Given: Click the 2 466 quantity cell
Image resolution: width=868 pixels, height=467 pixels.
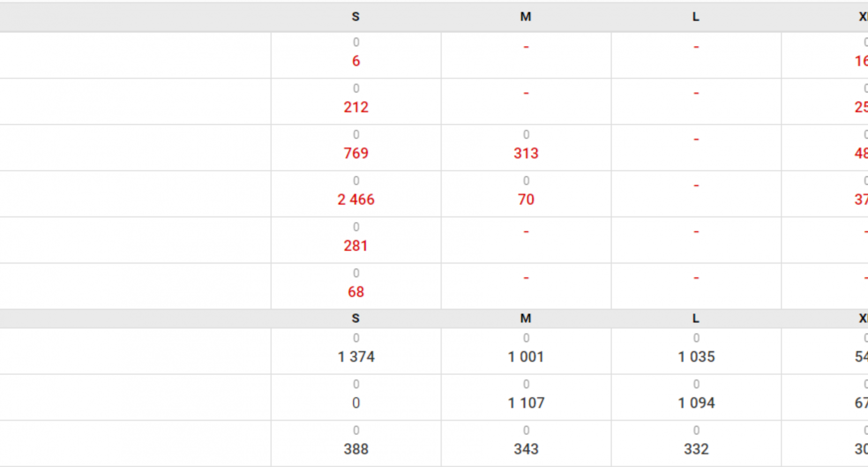Looking at the screenshot, I should coord(356,199).
